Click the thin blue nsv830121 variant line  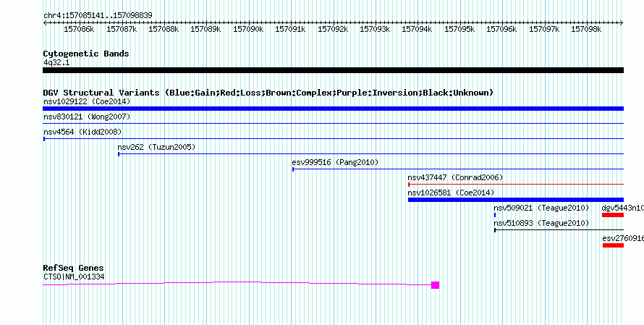(x=333, y=123)
